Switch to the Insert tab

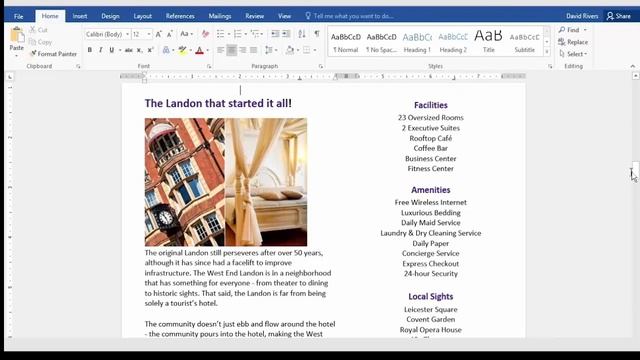[80, 16]
